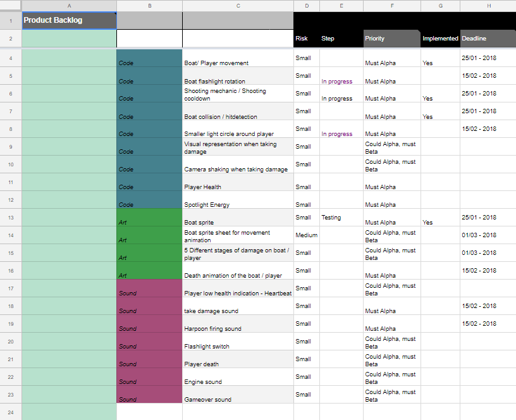The width and height of the screenshot is (516, 420).
Task: Select the Priority header cell
Action: (x=391, y=38)
